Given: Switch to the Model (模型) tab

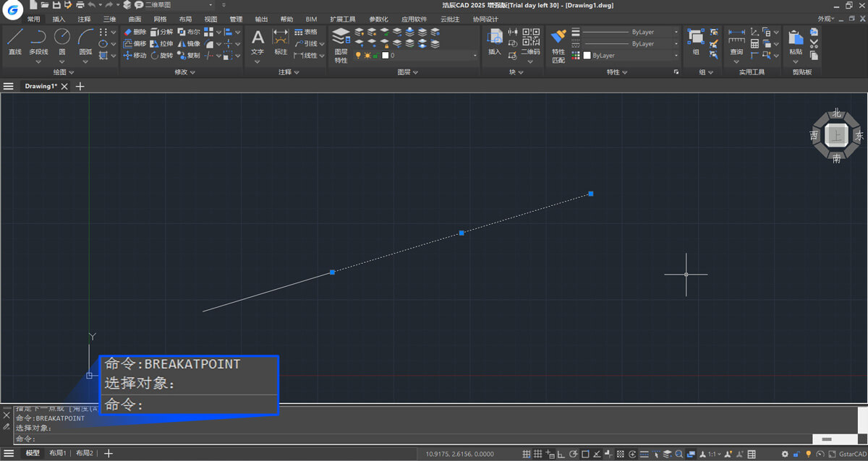Looking at the screenshot, I should [x=33, y=453].
